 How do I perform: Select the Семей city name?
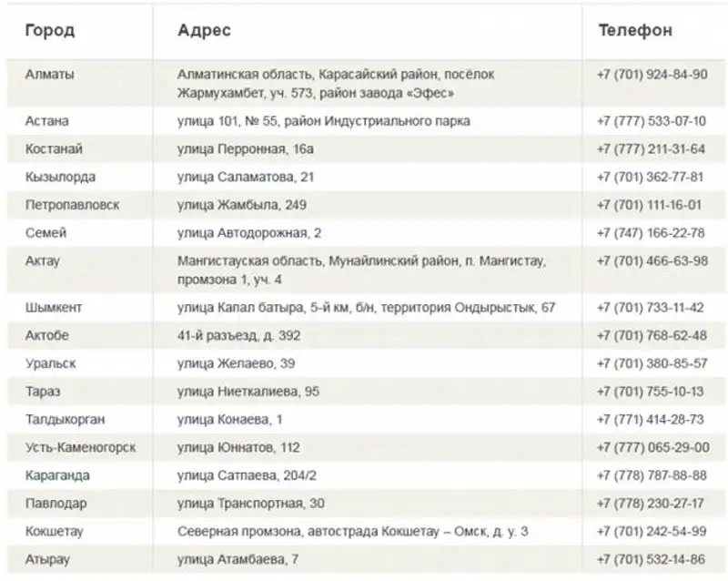[x=45, y=233]
